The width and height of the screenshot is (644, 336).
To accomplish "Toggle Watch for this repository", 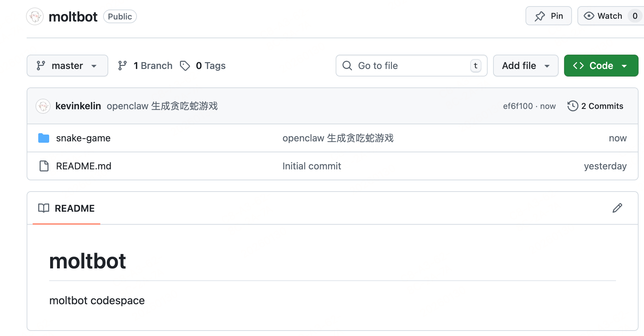I will click(x=603, y=16).
